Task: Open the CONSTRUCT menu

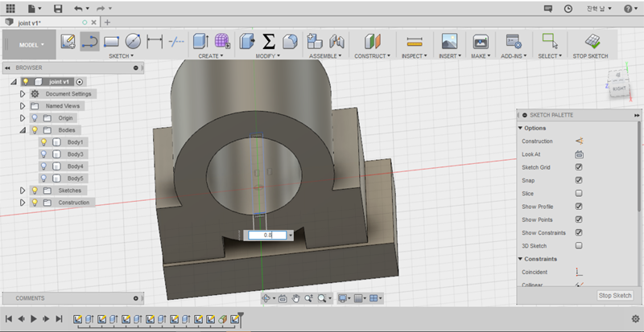Action: [x=371, y=56]
